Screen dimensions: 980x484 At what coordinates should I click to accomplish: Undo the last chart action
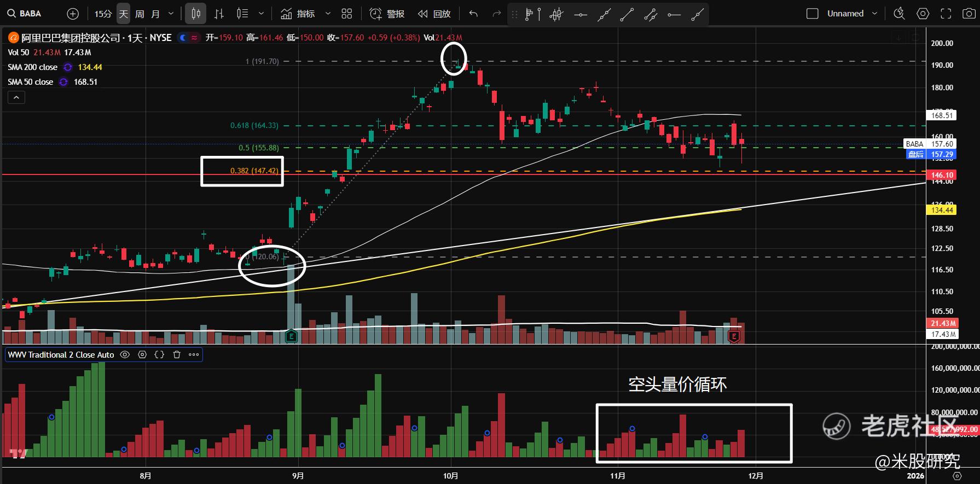point(473,14)
